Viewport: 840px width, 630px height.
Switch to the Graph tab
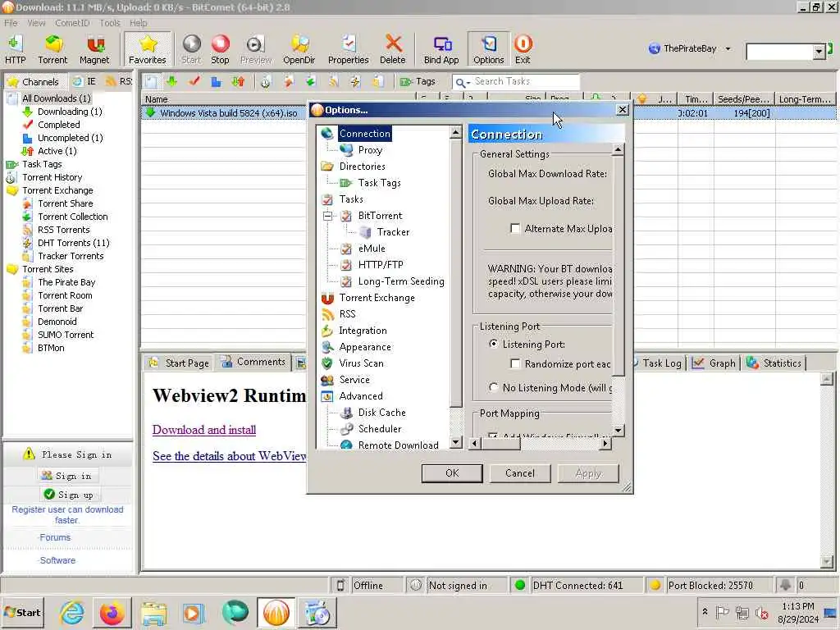[x=714, y=363]
